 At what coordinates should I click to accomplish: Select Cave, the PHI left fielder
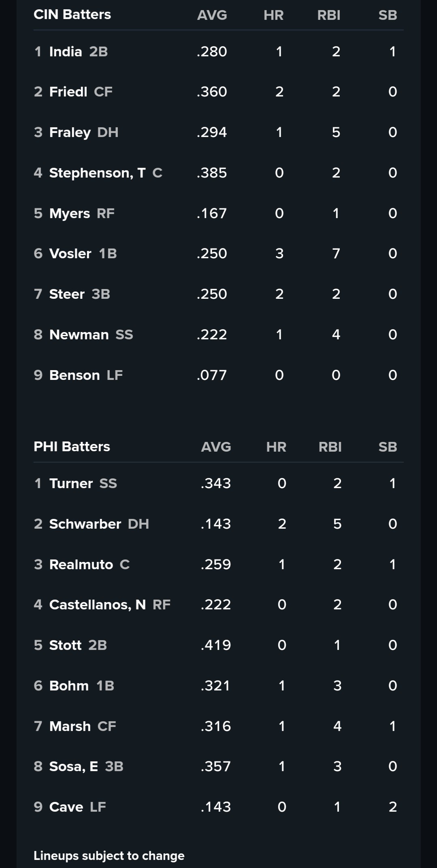[x=66, y=807]
